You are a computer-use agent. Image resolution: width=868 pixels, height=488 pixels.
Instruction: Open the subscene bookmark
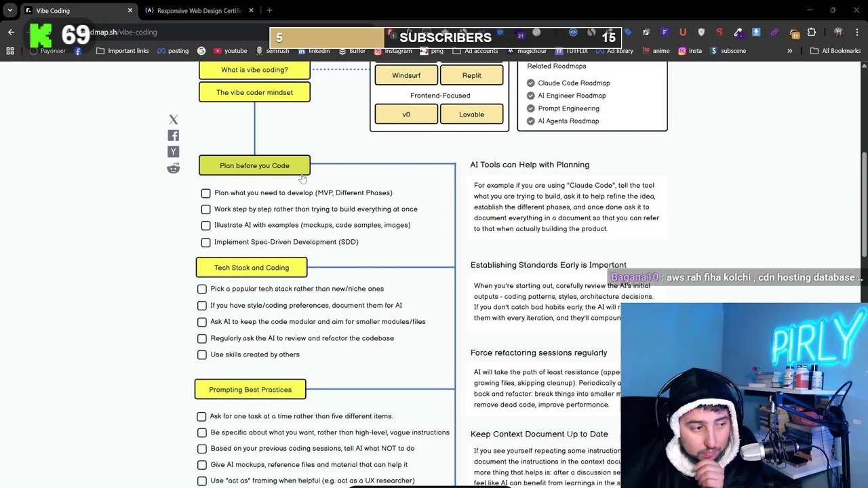pos(728,51)
